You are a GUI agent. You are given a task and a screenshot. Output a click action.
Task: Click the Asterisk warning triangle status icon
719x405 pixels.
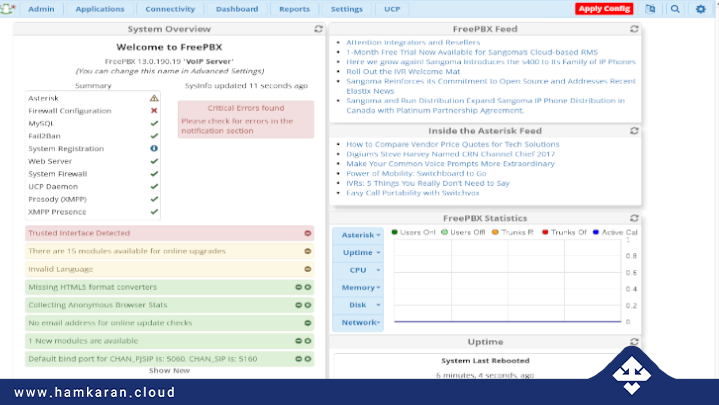click(x=154, y=98)
